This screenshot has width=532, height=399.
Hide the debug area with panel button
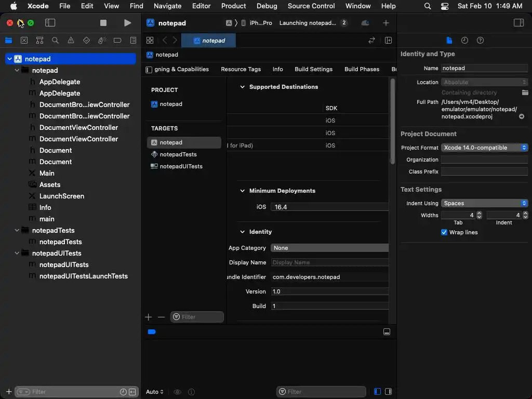click(387, 332)
